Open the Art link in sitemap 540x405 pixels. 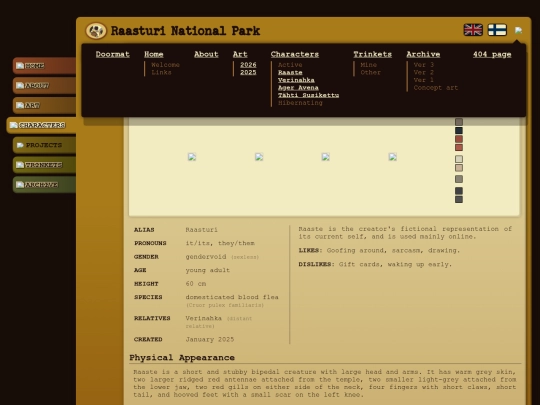[x=240, y=54]
